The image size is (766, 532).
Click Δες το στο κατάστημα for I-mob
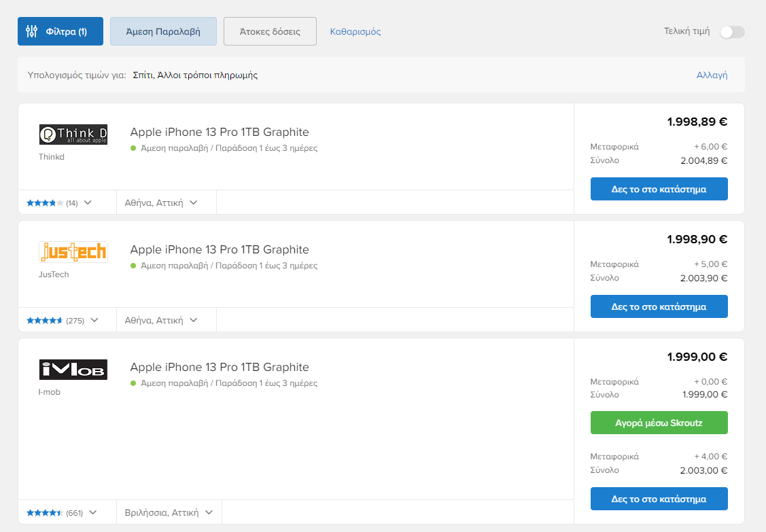tap(659, 499)
